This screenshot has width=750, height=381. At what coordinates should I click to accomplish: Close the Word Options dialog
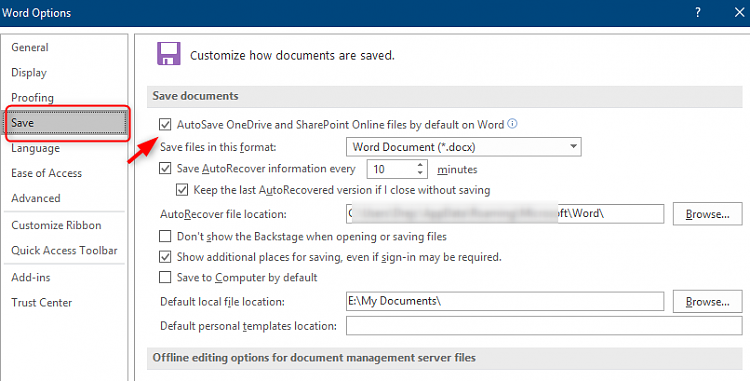click(739, 13)
